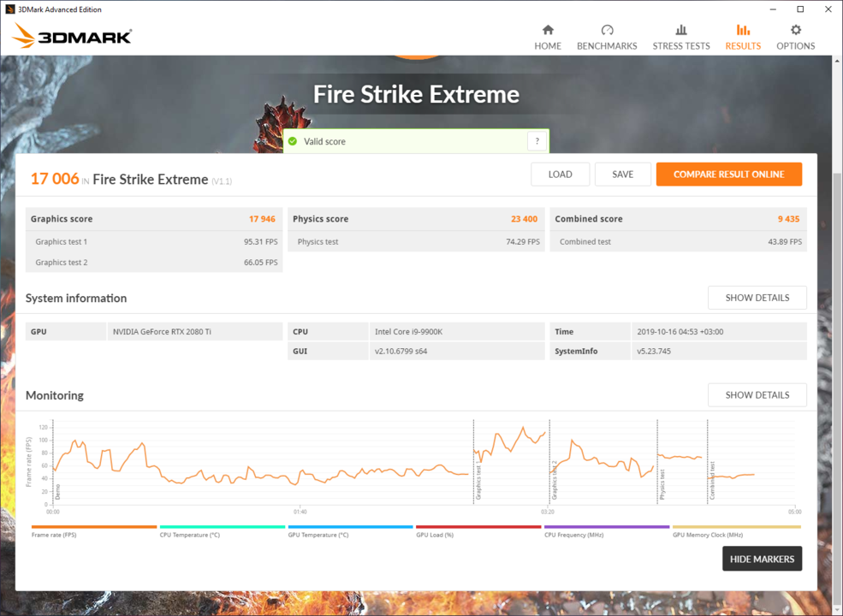Click the Intel Core i9-9900K value
The width and height of the screenshot is (843, 616).
point(408,332)
